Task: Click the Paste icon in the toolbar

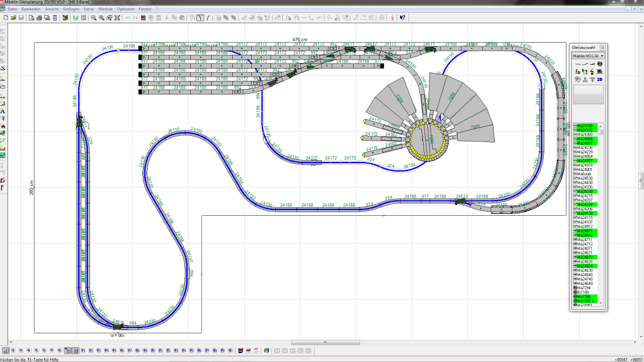Action: (x=182, y=18)
